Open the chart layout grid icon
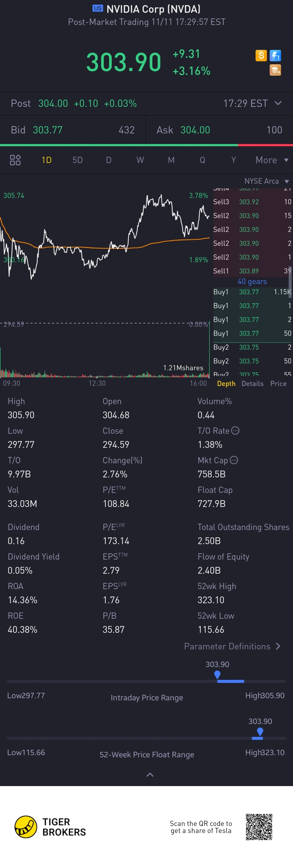The width and height of the screenshot is (293, 868). click(x=15, y=160)
